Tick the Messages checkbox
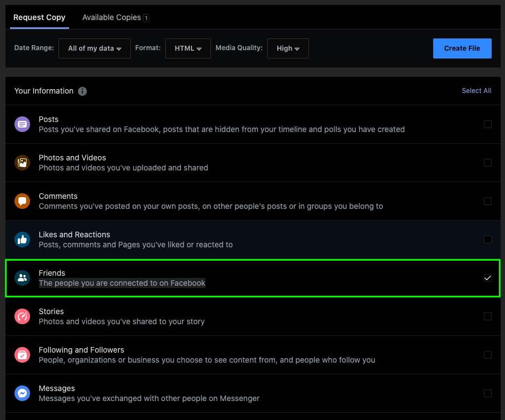 pyautogui.click(x=488, y=393)
